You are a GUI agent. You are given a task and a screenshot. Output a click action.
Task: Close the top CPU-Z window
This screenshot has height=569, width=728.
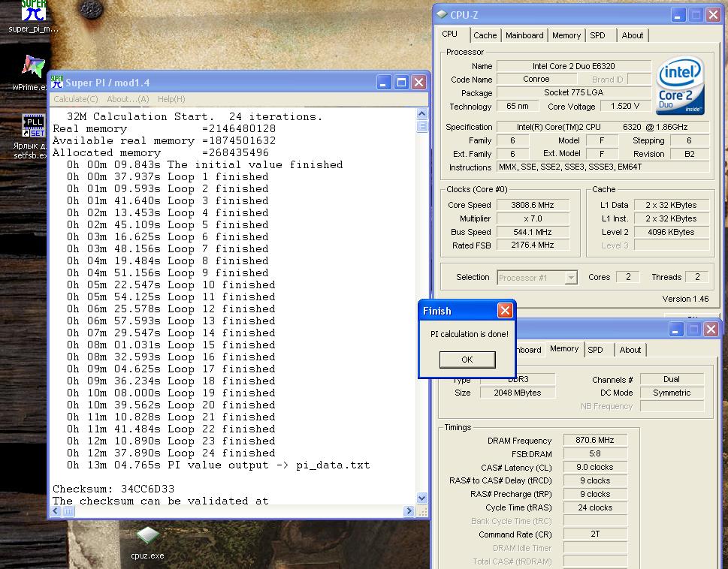[713, 15]
